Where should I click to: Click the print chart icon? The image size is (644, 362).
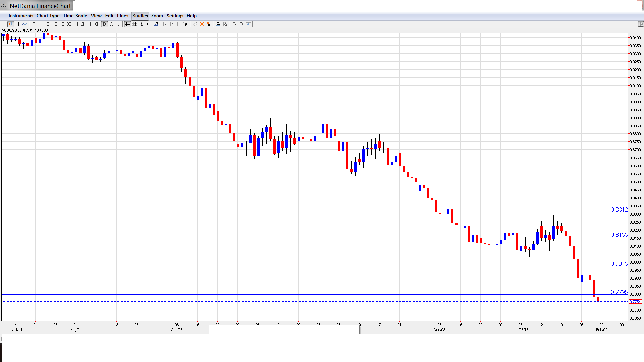coord(218,24)
